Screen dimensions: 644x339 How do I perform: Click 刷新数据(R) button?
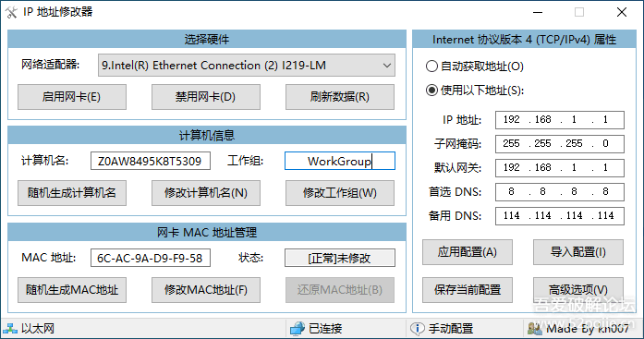[340, 97]
